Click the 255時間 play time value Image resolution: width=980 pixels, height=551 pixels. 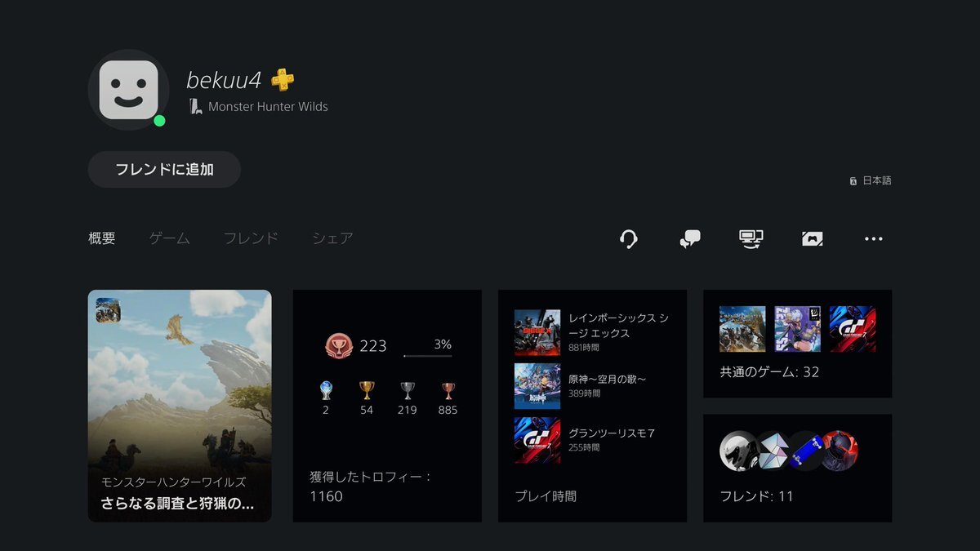584,447
